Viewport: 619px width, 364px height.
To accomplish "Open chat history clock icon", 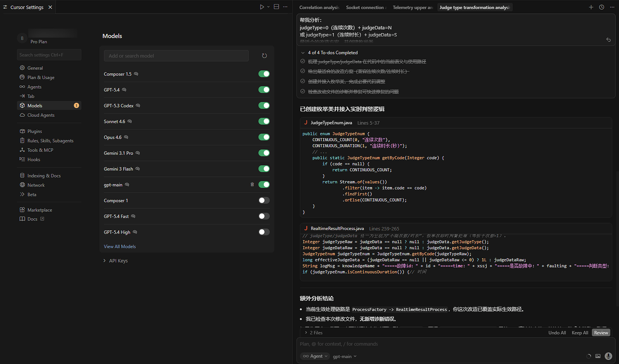I will tap(602, 7).
